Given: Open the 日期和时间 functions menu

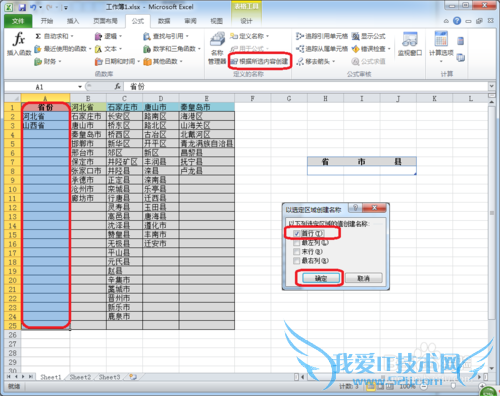Looking at the screenshot, I should pyautogui.click(x=117, y=61).
